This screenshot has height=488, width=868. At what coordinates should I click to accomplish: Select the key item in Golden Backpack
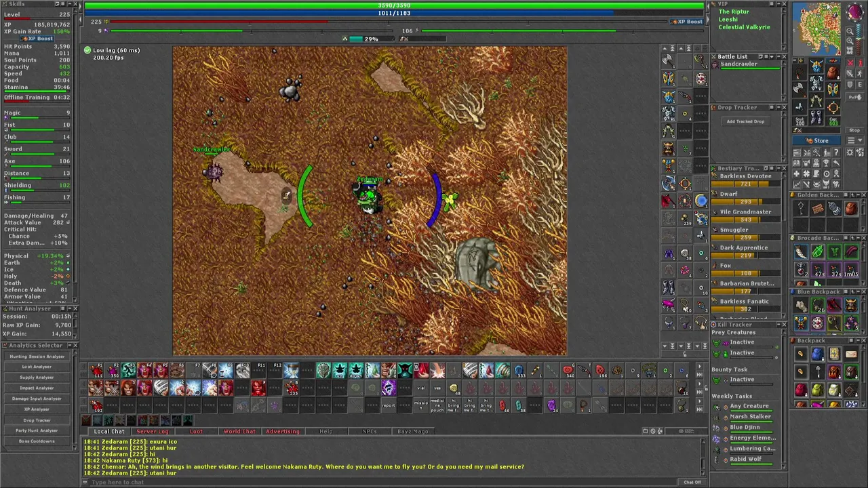tap(801, 208)
